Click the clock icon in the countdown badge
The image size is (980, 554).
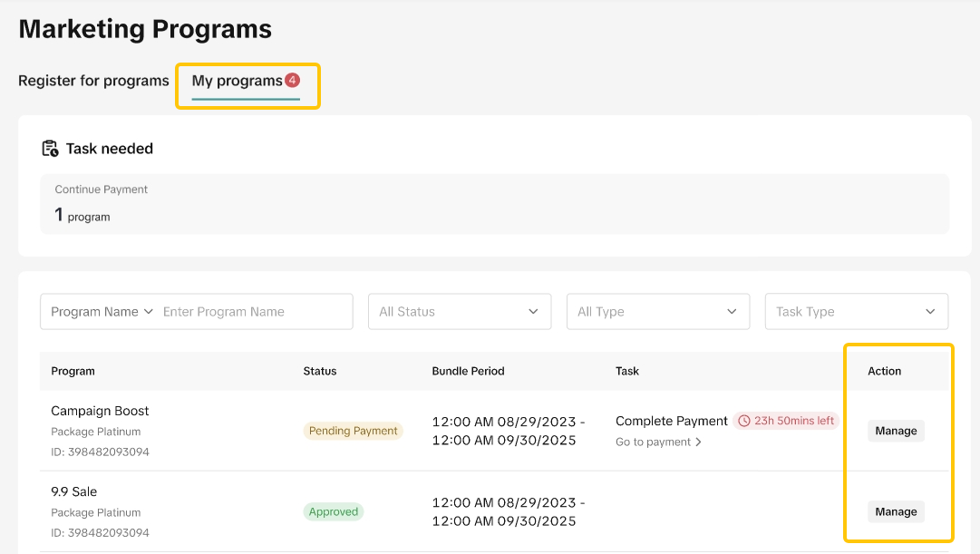click(x=744, y=421)
